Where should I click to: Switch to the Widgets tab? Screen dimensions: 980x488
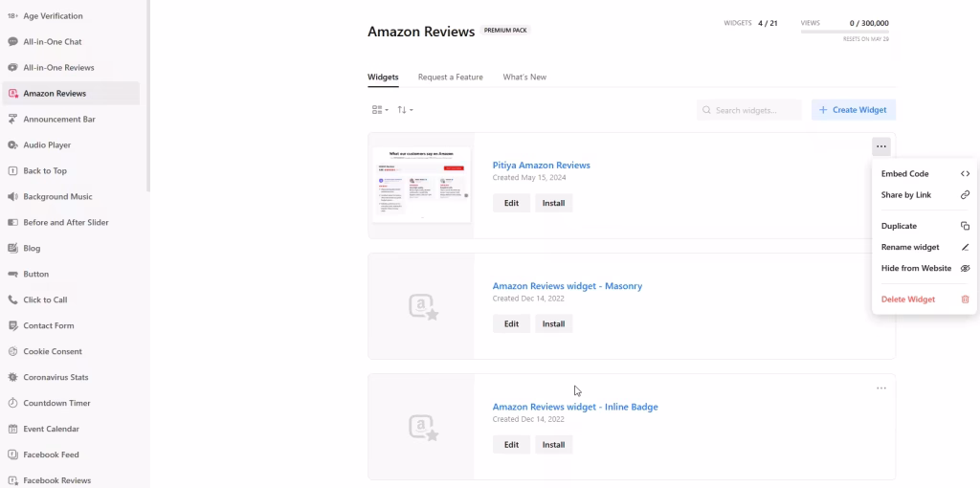click(x=383, y=77)
